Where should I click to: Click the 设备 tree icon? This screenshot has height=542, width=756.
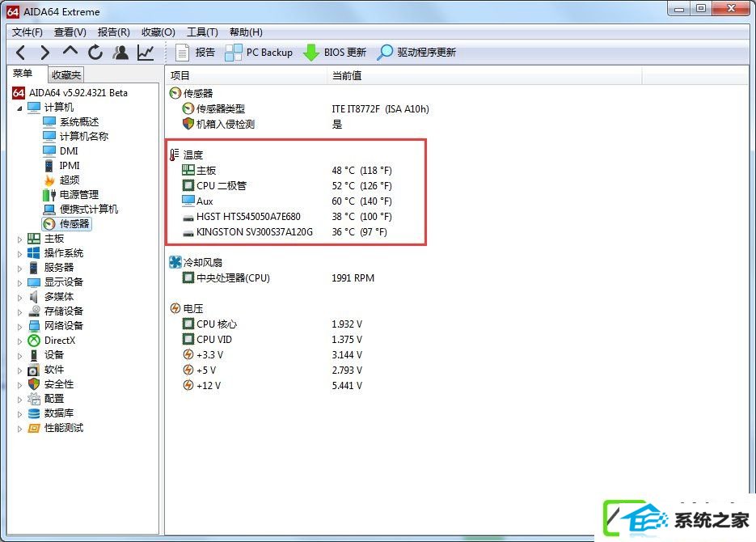(34, 355)
